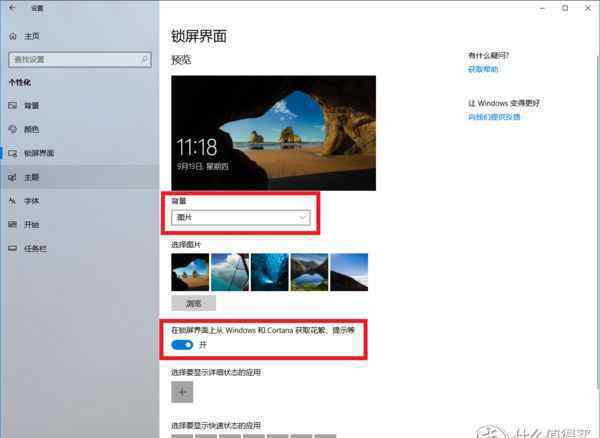
Task: Open the 主页 home icon
Action: pyautogui.click(x=13, y=36)
